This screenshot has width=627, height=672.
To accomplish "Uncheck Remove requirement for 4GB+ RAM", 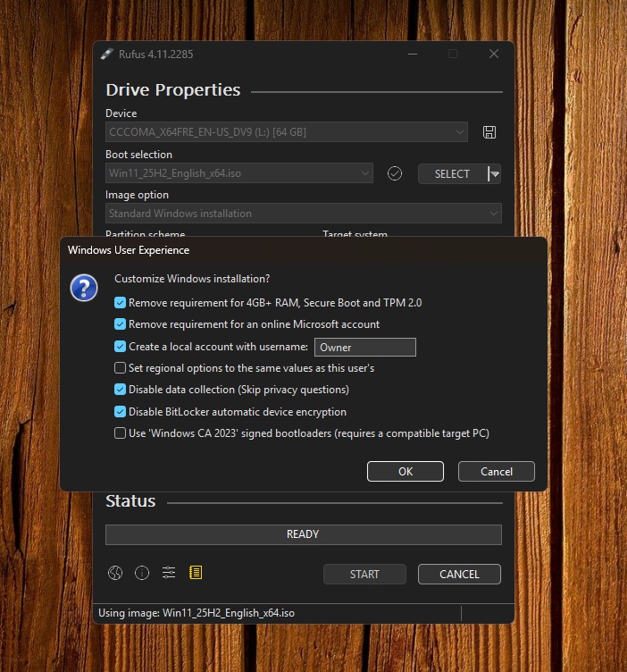I will 121,303.
